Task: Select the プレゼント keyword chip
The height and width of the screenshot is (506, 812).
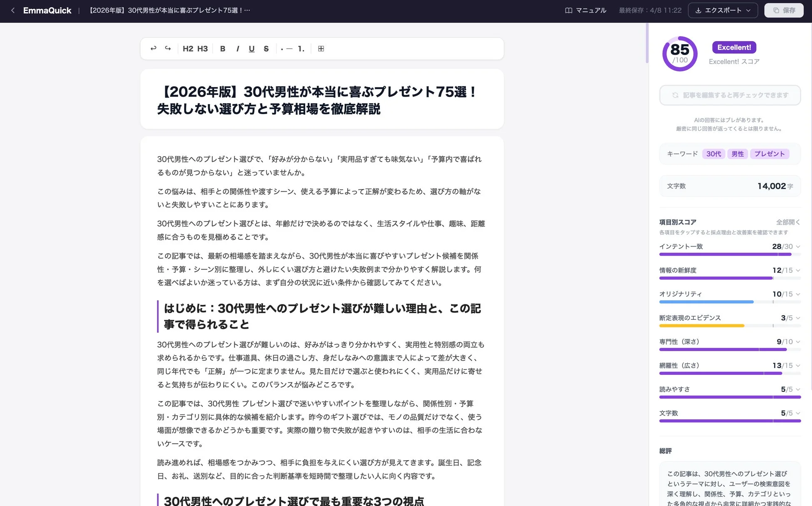Action: 770,154
